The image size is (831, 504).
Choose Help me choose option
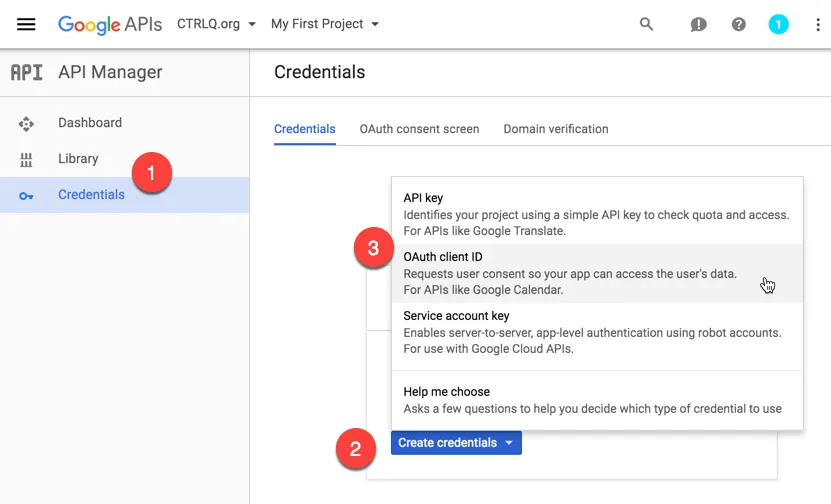(597, 400)
